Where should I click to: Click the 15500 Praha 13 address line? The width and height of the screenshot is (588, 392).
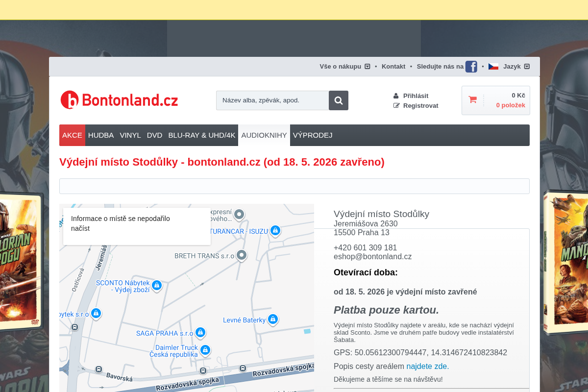362,233
